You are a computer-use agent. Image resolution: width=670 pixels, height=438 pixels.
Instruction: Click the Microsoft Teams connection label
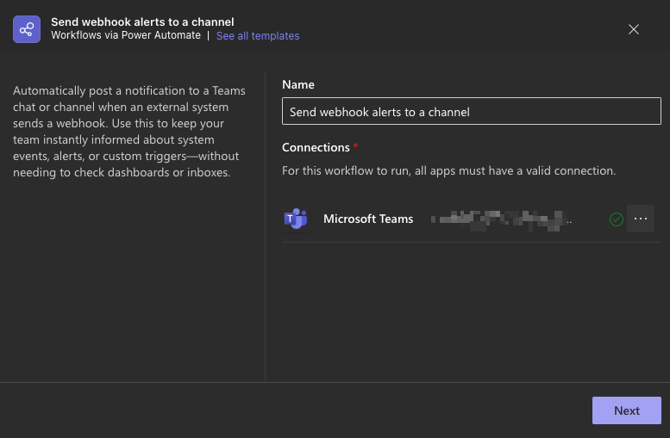coord(368,219)
